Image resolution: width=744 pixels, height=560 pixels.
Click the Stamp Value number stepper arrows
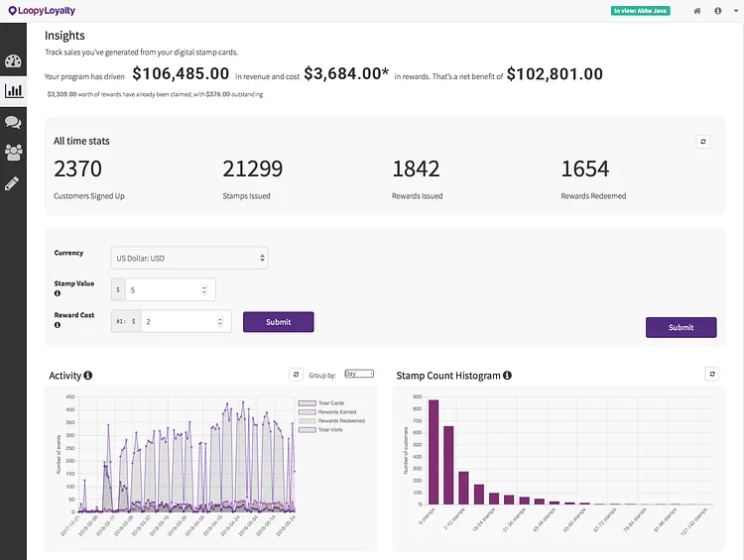(x=204, y=289)
